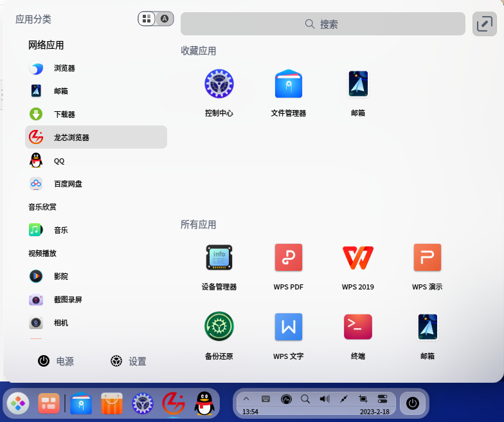504x422 pixels.
Task: Open the 音乐 app in sidebar
Action: (x=96, y=230)
